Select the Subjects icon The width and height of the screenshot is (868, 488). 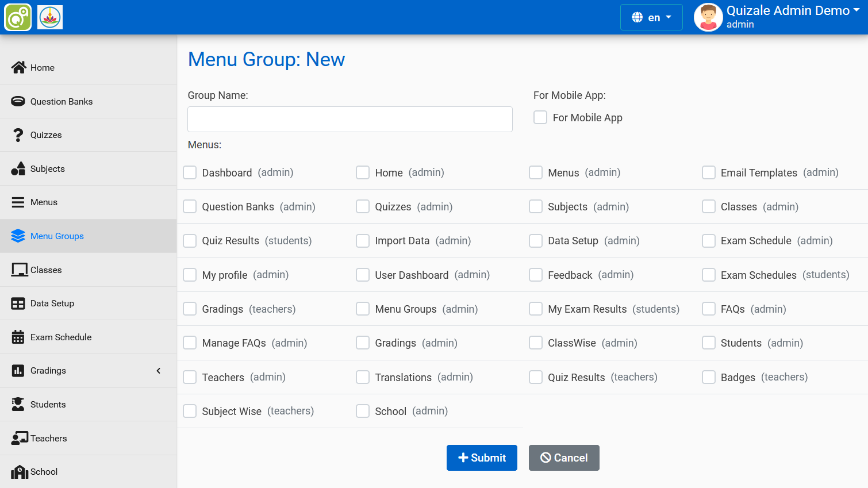17,168
